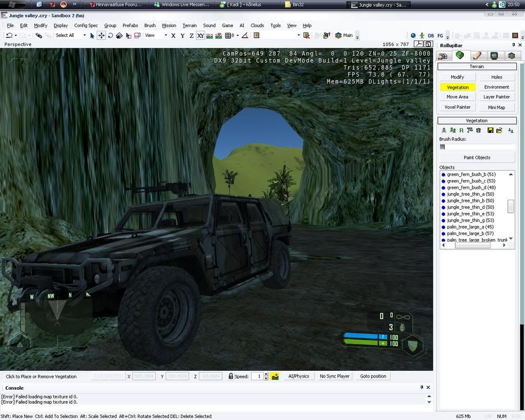This screenshot has height=420, width=525.
Task: Choose the Select arrow tool
Action: coord(92,35)
